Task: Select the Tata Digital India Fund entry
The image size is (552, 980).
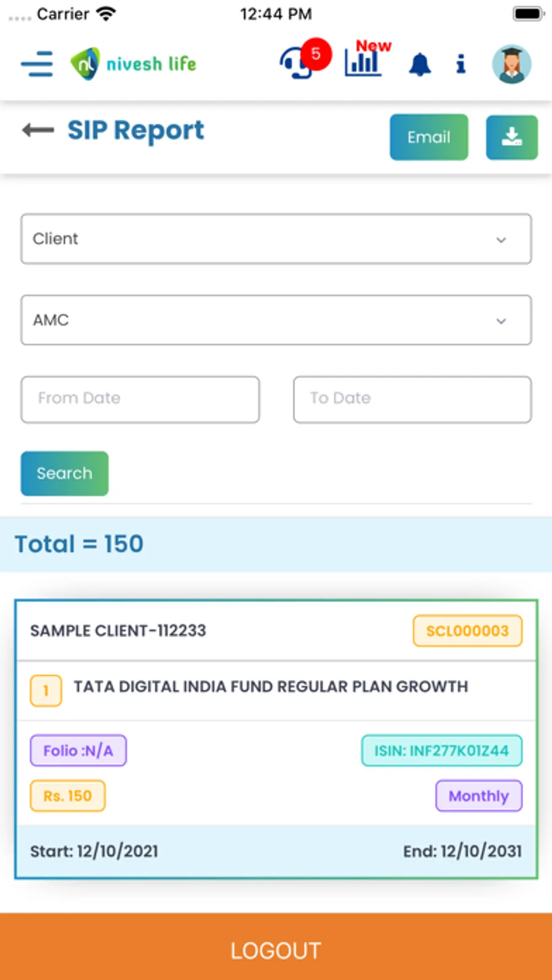Action: click(270, 687)
